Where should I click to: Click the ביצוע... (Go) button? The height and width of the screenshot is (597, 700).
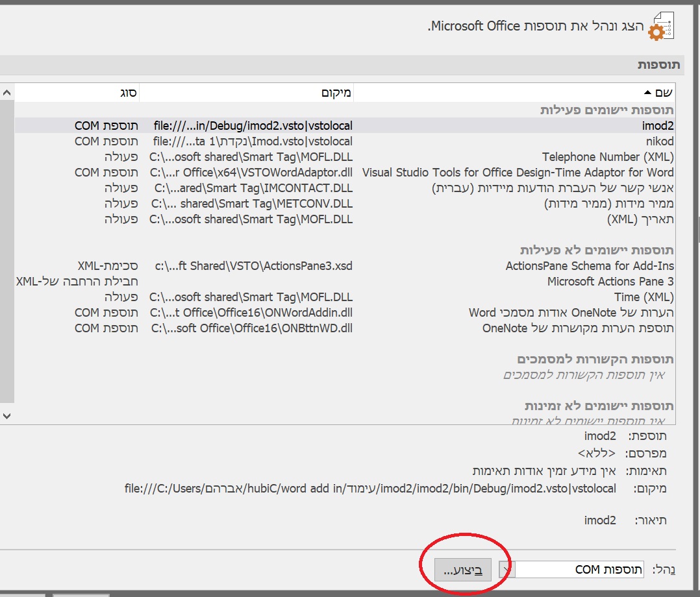[462, 570]
